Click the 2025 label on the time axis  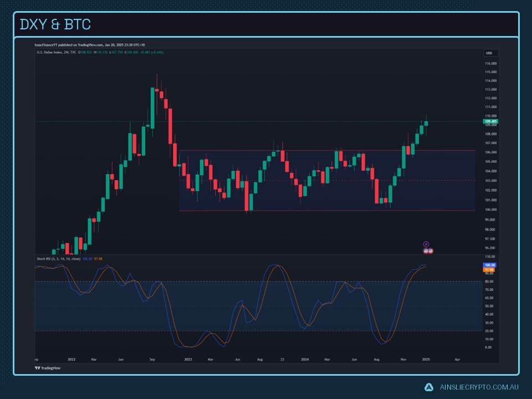(x=427, y=359)
